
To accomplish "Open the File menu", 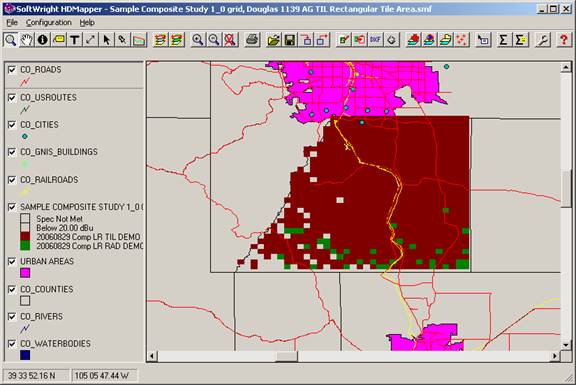I will pyautogui.click(x=12, y=23).
